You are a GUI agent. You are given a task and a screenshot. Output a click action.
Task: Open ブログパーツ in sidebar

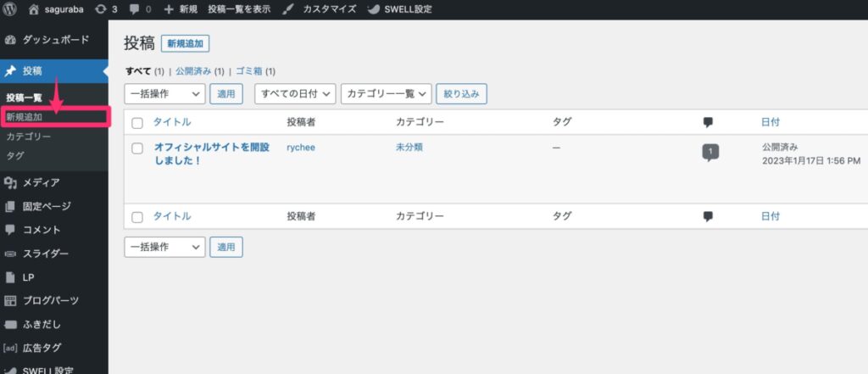click(x=51, y=300)
